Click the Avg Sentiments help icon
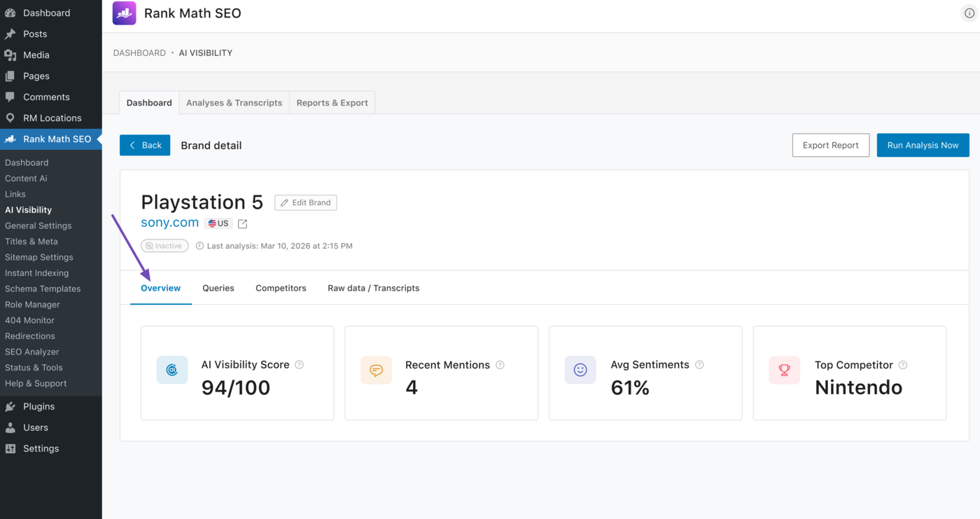The width and height of the screenshot is (980, 519). (699, 365)
